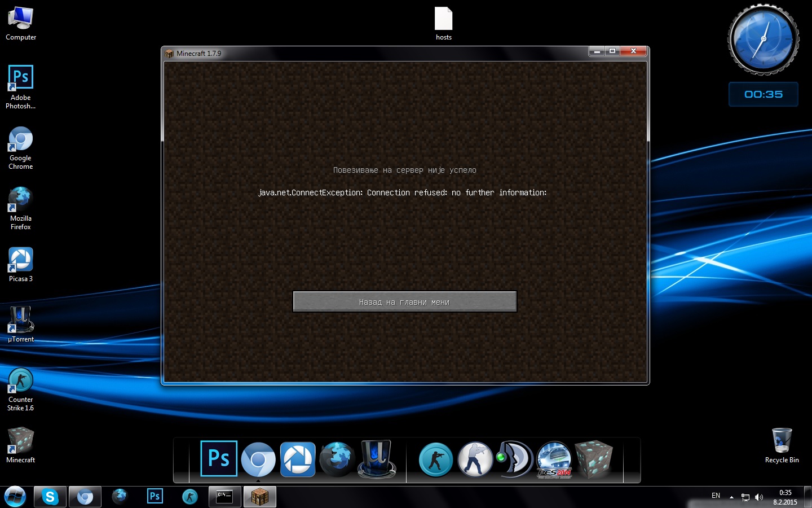Open the Recycle Bin
Image resolution: width=812 pixels, height=508 pixels.
[782, 445]
